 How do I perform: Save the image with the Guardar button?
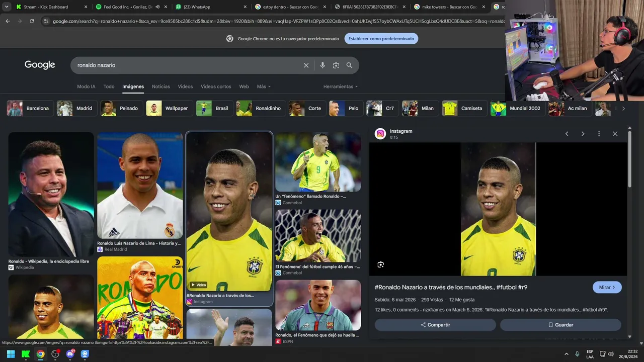point(560,325)
